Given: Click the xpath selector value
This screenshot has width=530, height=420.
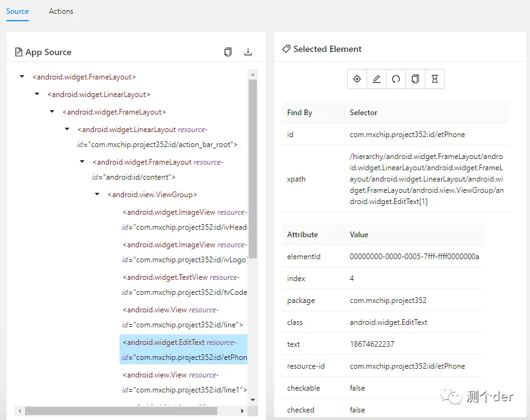Looking at the screenshot, I should tap(426, 179).
